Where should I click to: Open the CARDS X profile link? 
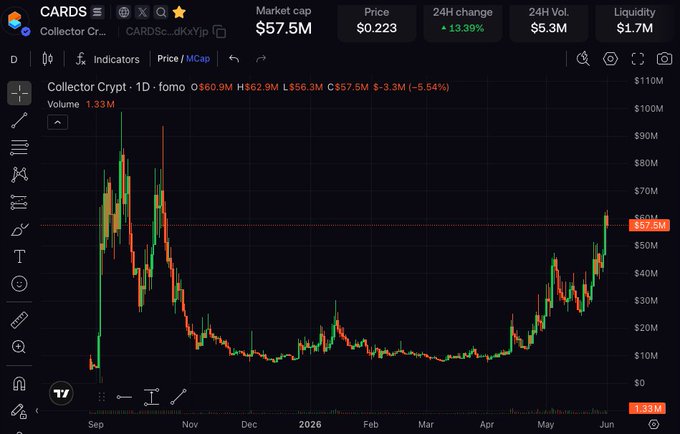tap(142, 12)
